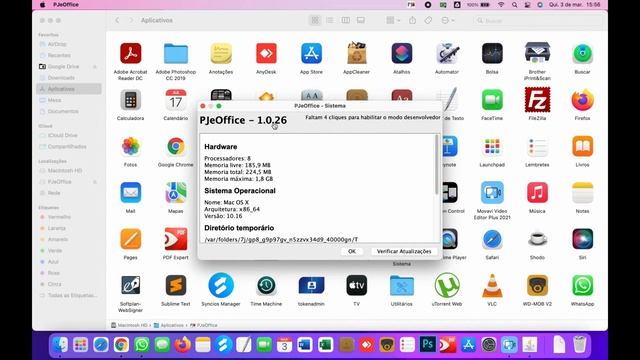The height and width of the screenshot is (360, 640).
Task: Click the dialog's vertical scrollbar
Action: (437, 165)
